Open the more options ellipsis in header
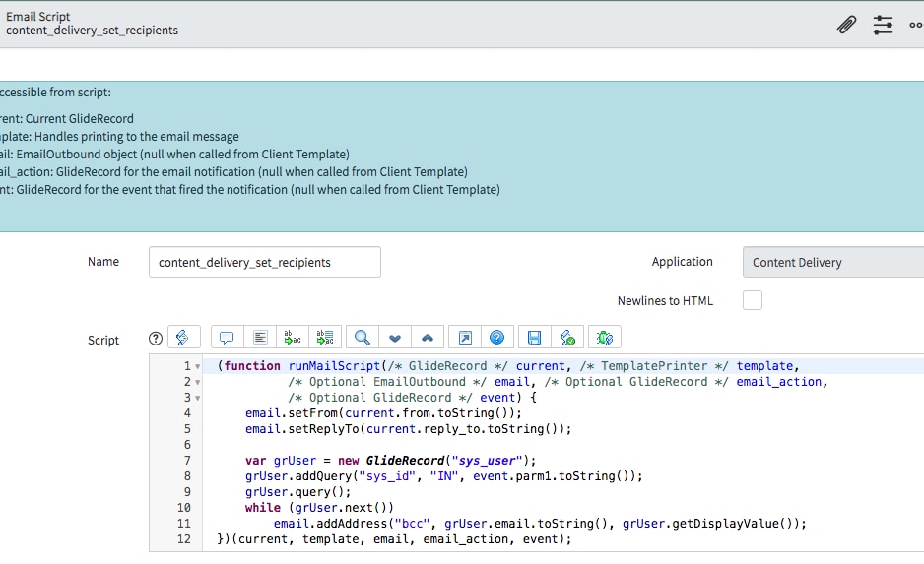The height and width of the screenshot is (564, 924). pyautogui.click(x=916, y=25)
